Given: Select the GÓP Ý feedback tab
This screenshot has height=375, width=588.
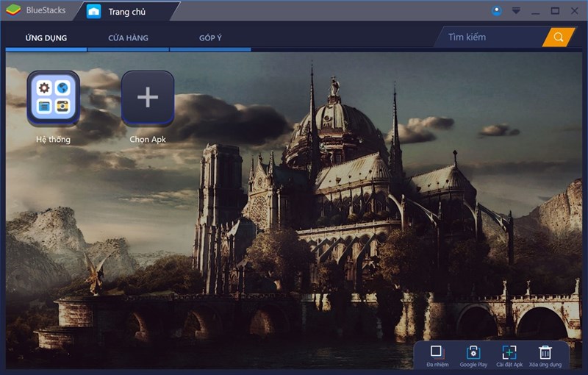Looking at the screenshot, I should [210, 38].
